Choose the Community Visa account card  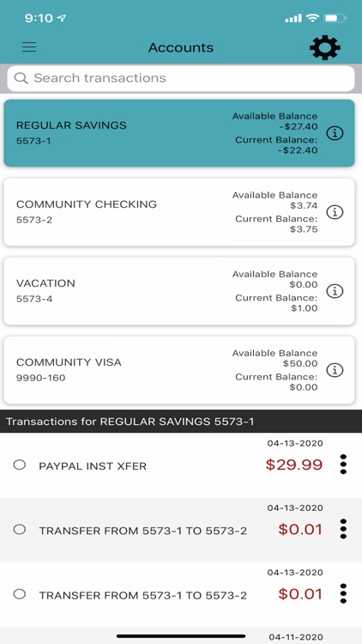coord(179,370)
